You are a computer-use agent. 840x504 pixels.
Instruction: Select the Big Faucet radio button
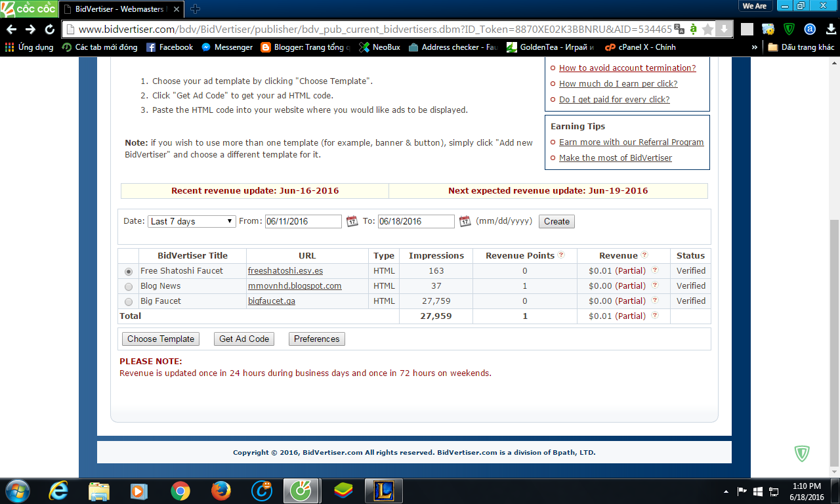pyautogui.click(x=128, y=301)
